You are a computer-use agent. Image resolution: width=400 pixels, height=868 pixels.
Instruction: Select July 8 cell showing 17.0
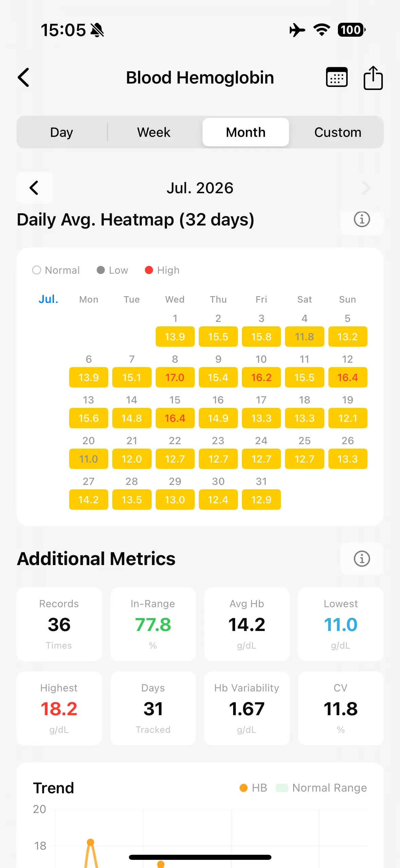coord(175,377)
